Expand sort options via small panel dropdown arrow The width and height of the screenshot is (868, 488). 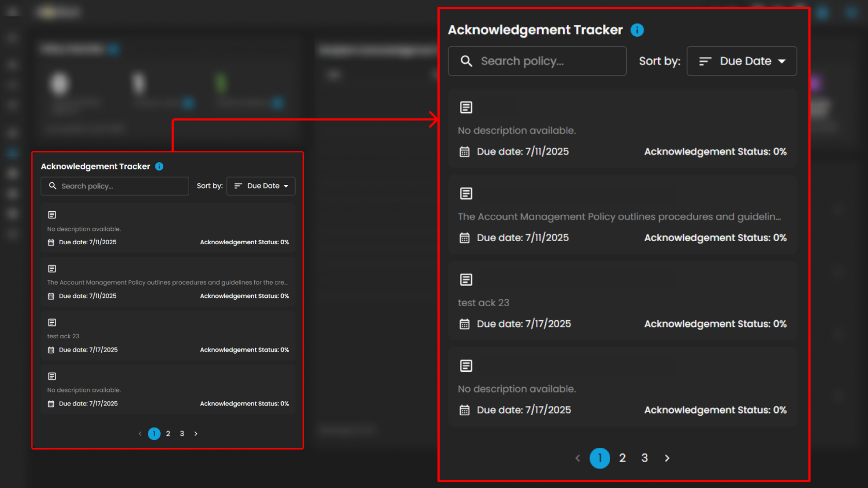click(x=286, y=186)
